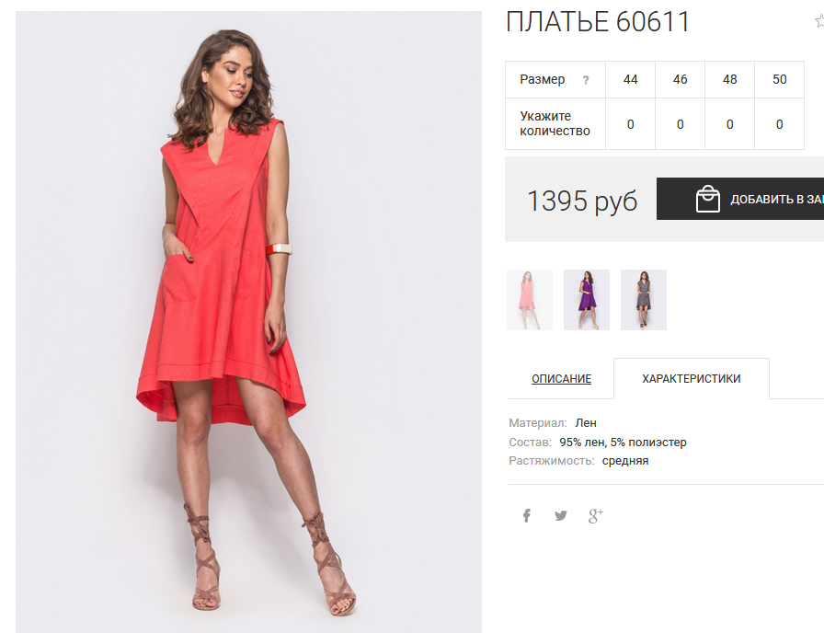Add to favorites with the star icon
This screenshot has width=824, height=644.
pyautogui.click(x=819, y=21)
